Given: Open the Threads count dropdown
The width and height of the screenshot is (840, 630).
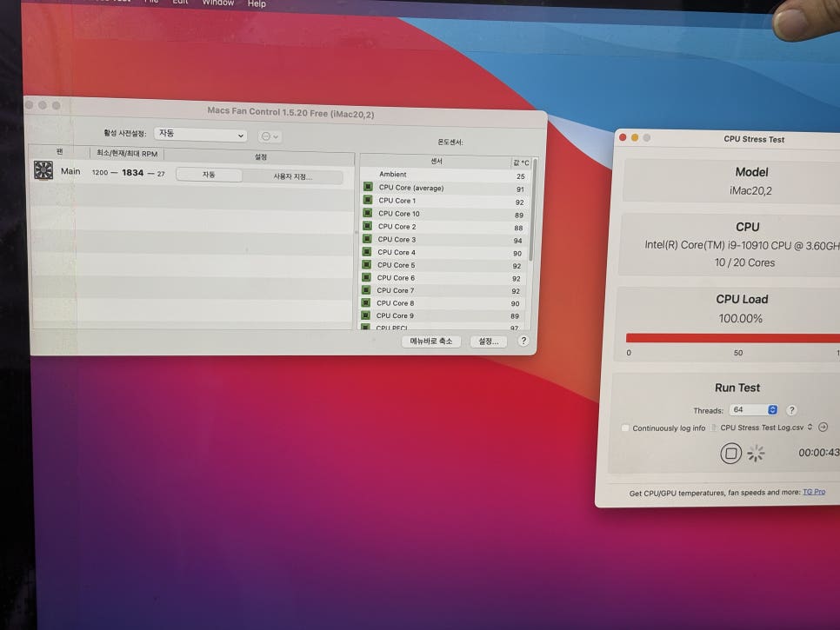Looking at the screenshot, I should pyautogui.click(x=753, y=409).
